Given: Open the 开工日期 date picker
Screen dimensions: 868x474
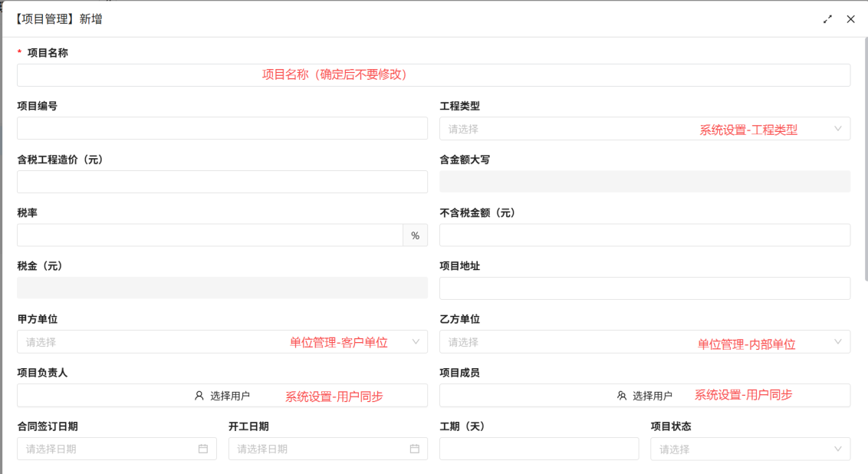Looking at the screenshot, I should tap(328, 449).
